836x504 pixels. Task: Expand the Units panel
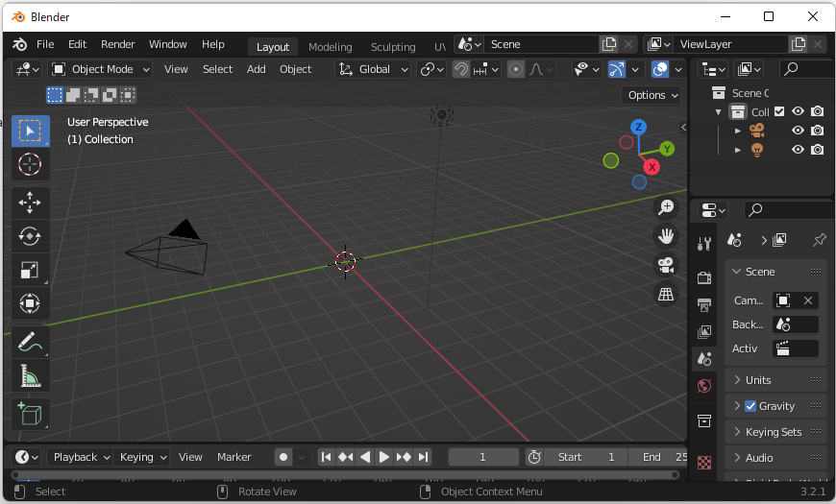(x=775, y=380)
